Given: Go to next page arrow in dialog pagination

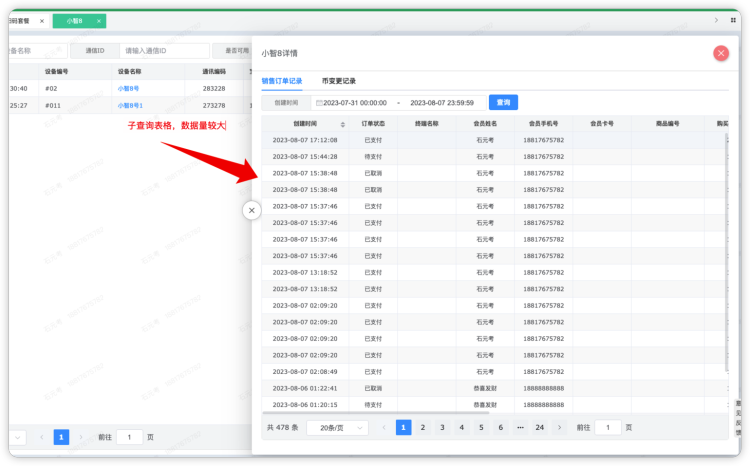Looking at the screenshot, I should coord(561,427).
